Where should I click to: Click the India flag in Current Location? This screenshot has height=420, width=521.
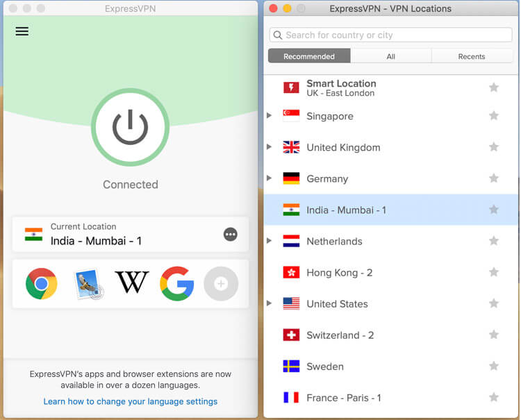tap(33, 235)
